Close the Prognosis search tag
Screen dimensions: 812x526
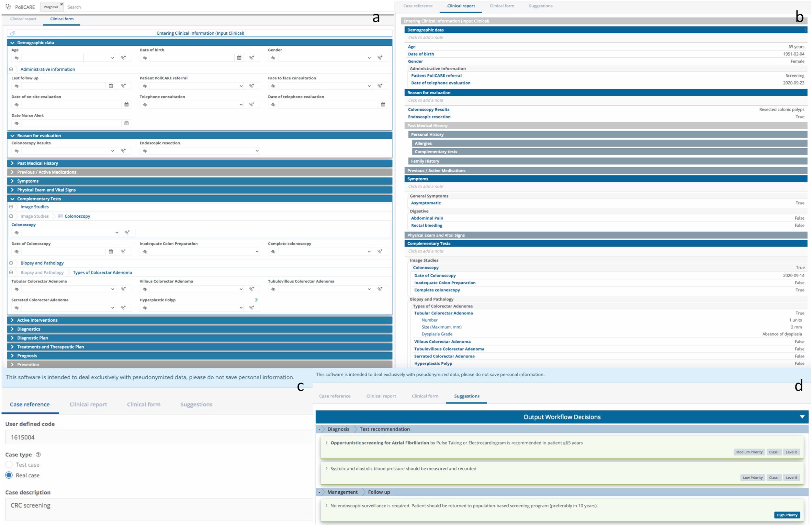click(62, 5)
